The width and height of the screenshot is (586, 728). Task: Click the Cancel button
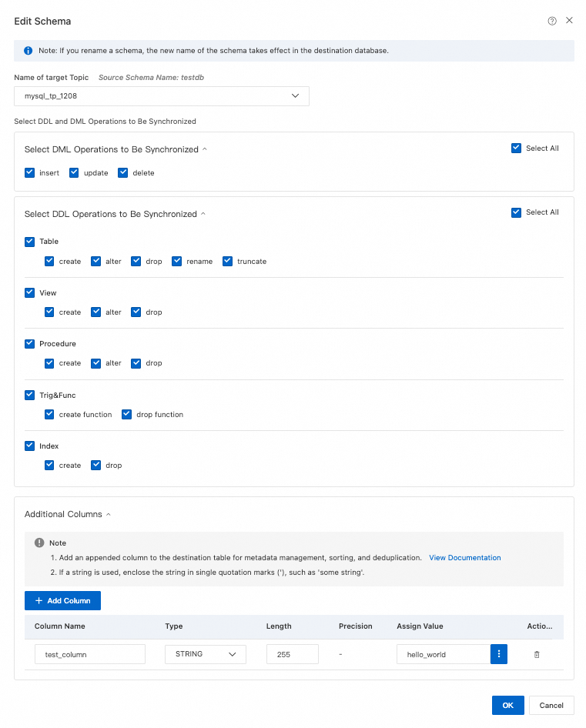point(551,705)
